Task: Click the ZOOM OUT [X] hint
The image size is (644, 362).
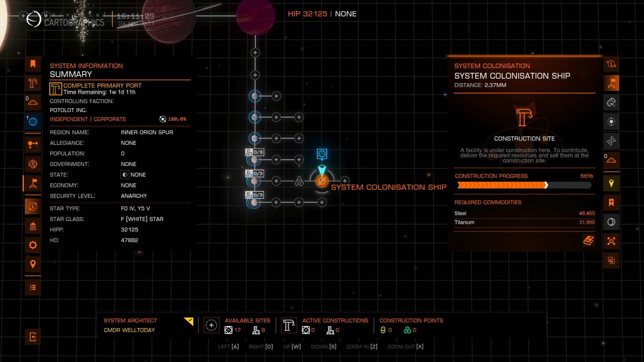Action: click(x=406, y=347)
